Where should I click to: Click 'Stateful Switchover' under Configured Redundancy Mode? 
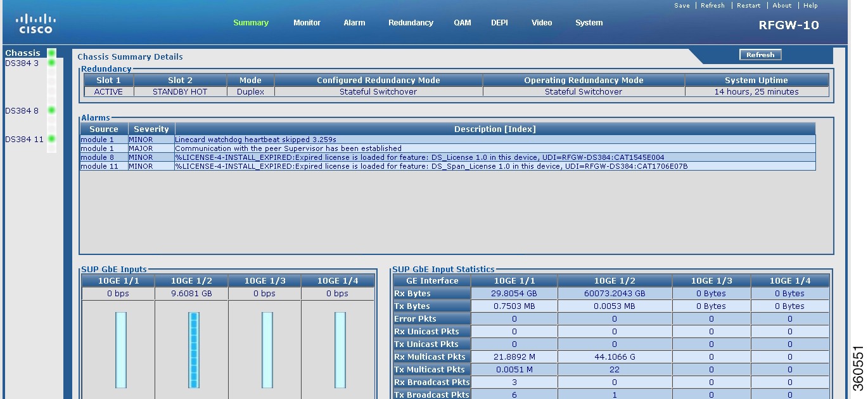(378, 91)
